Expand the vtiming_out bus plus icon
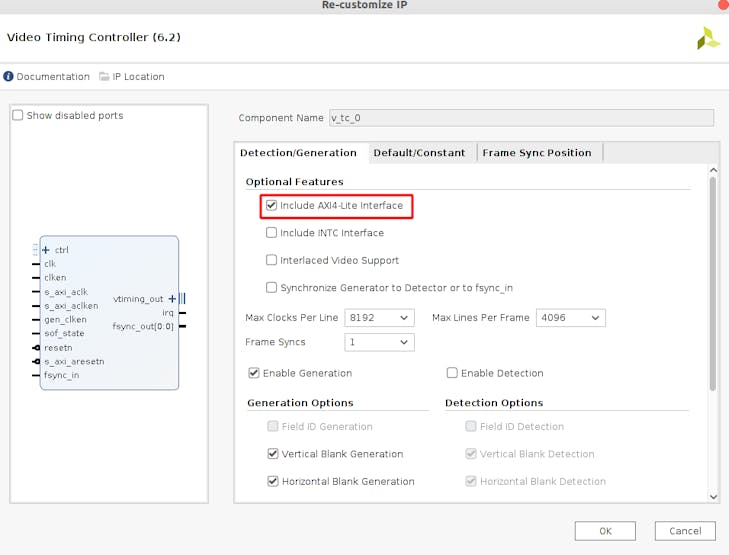 [x=172, y=299]
